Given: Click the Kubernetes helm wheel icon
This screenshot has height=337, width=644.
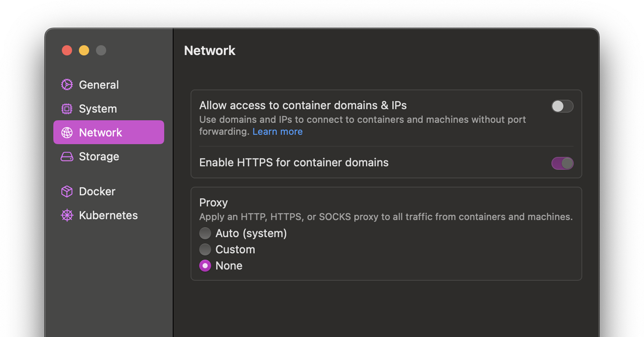Looking at the screenshot, I should (x=67, y=215).
